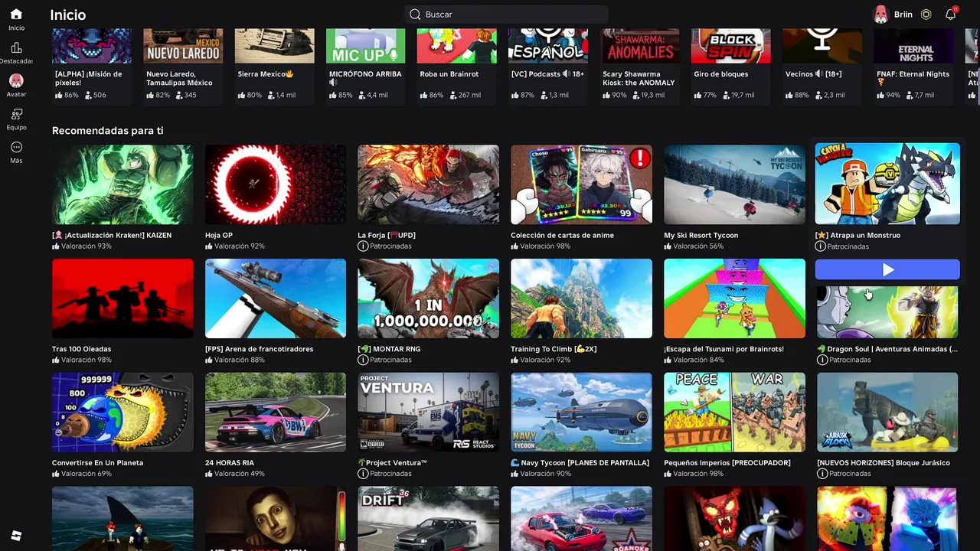The height and width of the screenshot is (551, 980).
Task: Click 'Patrocinadas' label under Project Ventura
Action: coord(390,474)
